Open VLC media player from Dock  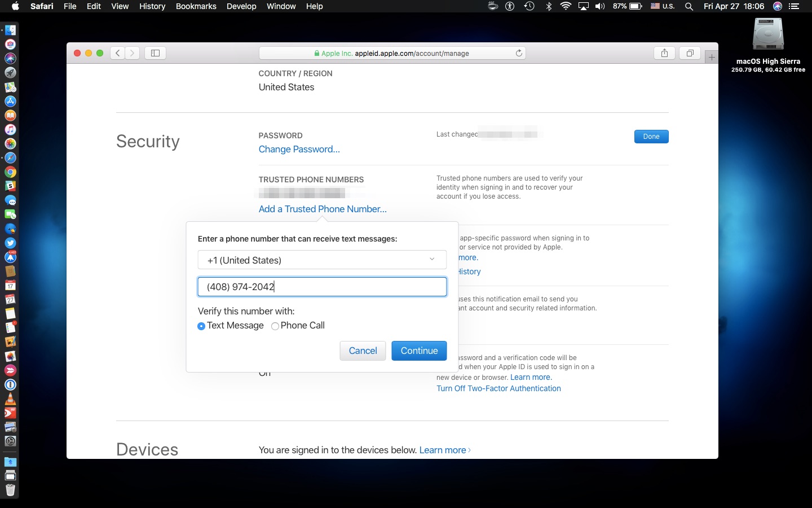click(10, 398)
